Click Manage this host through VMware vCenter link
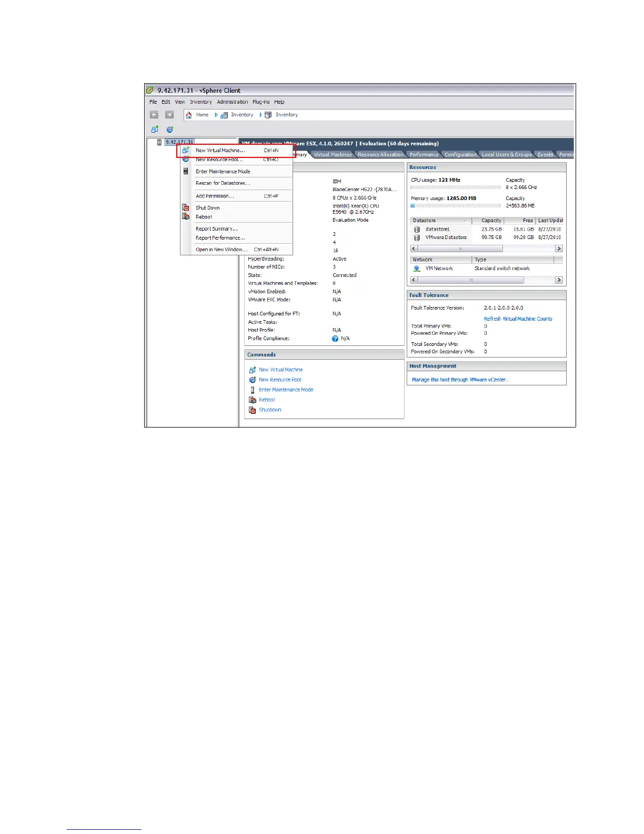The height and width of the screenshot is (834, 644). tap(459, 380)
